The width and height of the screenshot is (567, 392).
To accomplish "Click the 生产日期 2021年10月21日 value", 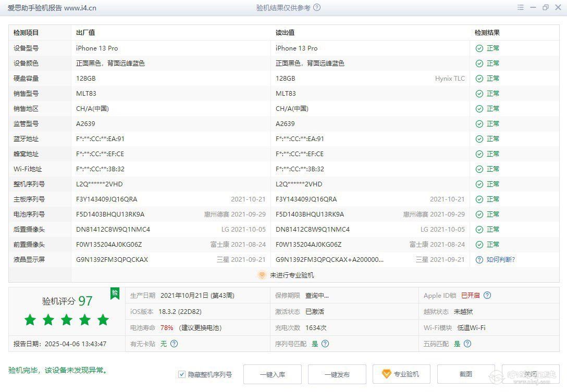I will (x=198, y=296).
